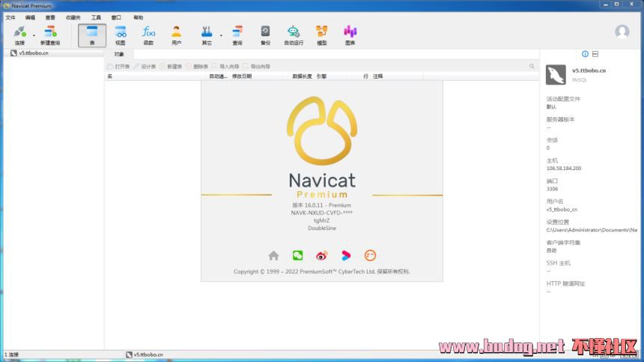Screen dimensions: 644x362
Task: Click the DDL panel icon beside info
Action: coord(595,54)
